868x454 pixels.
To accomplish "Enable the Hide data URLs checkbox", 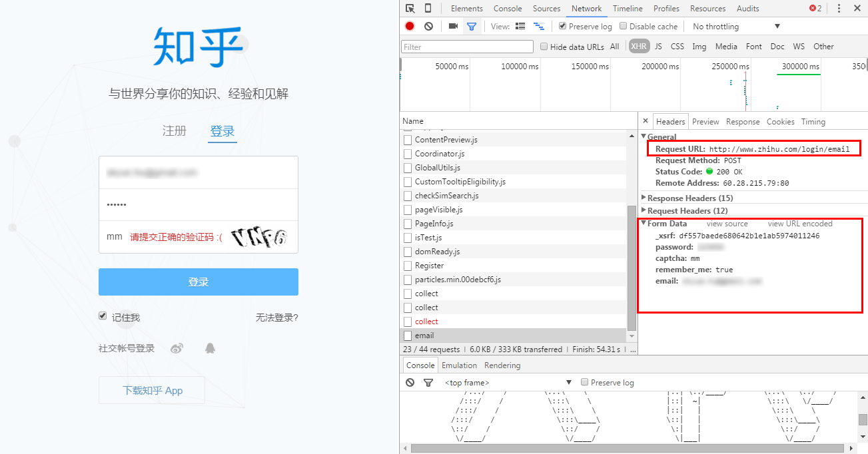I will 544,47.
